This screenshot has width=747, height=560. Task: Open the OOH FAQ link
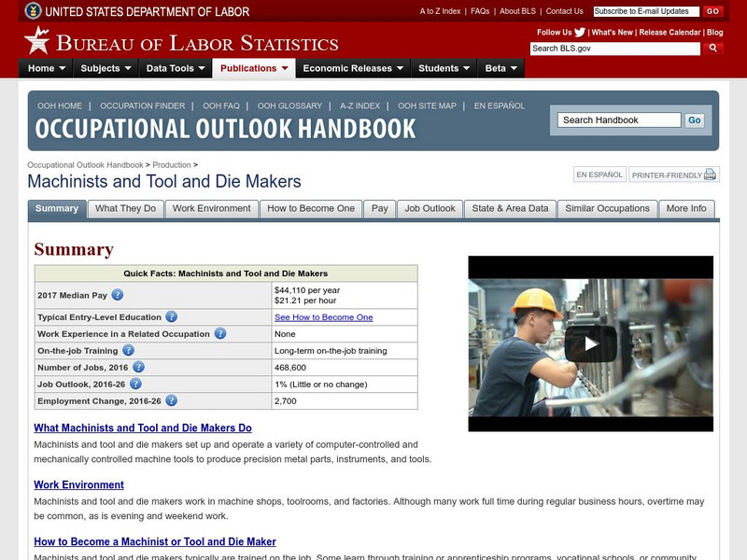[221, 105]
